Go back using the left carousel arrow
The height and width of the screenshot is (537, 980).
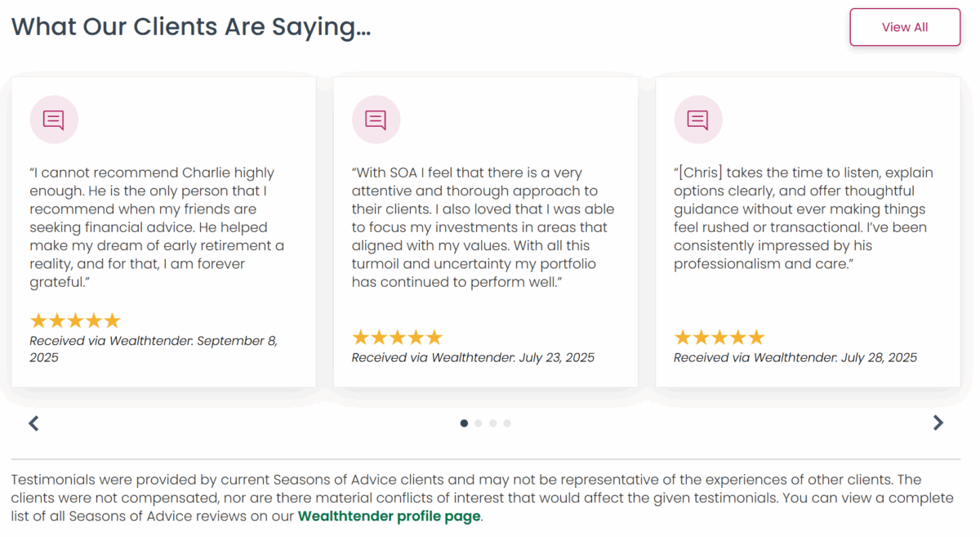pos(33,423)
